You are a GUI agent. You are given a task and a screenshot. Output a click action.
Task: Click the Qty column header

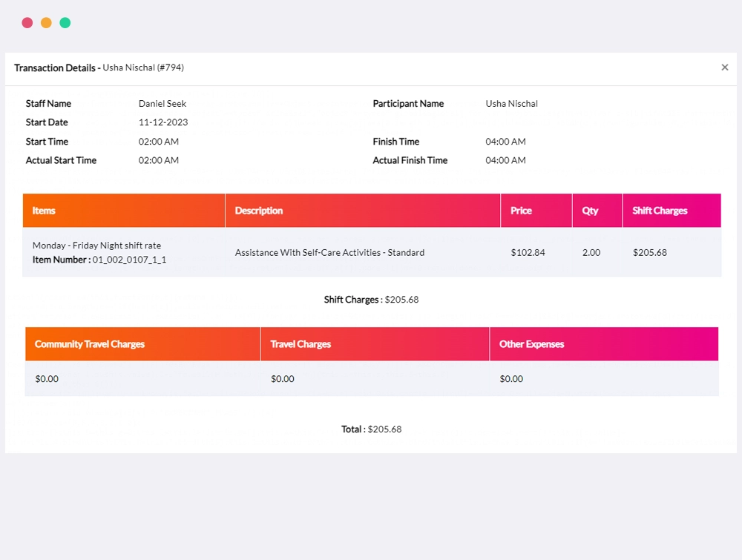pyautogui.click(x=597, y=211)
